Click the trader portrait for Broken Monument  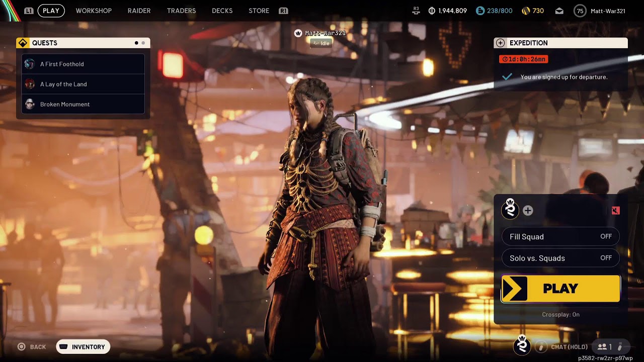pyautogui.click(x=30, y=104)
